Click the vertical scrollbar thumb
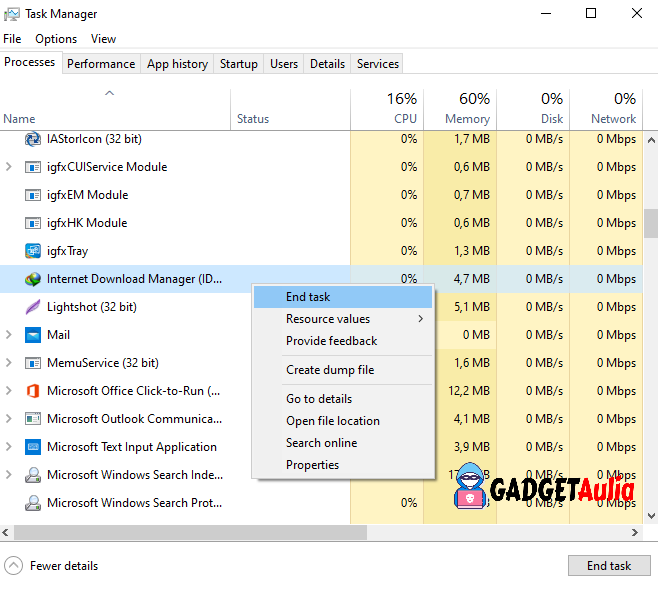The height and width of the screenshot is (589, 658). pyautogui.click(x=651, y=223)
